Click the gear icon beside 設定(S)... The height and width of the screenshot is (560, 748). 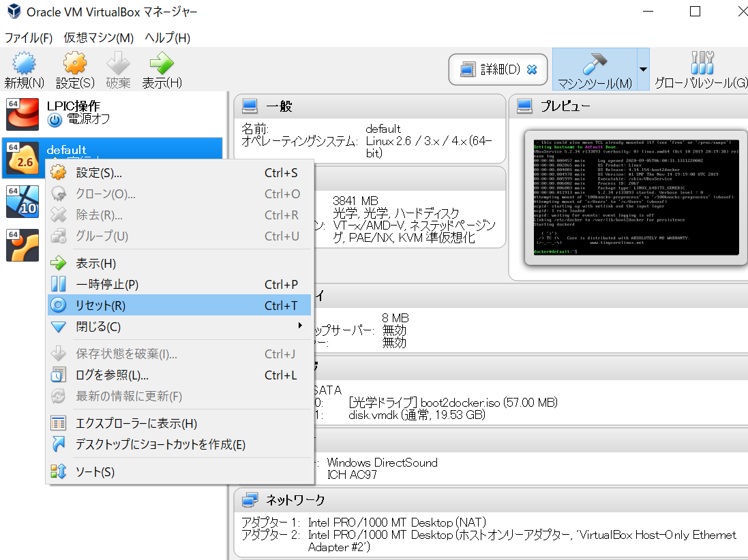(x=59, y=172)
